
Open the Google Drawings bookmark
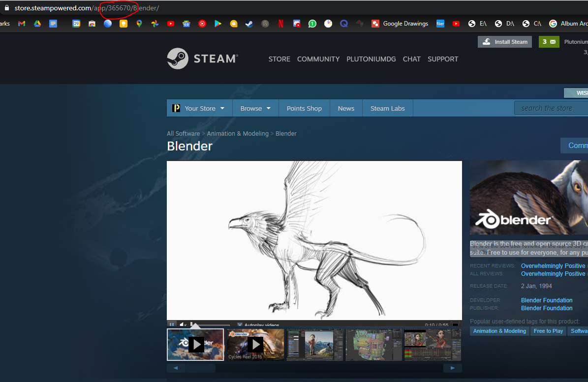click(x=400, y=24)
